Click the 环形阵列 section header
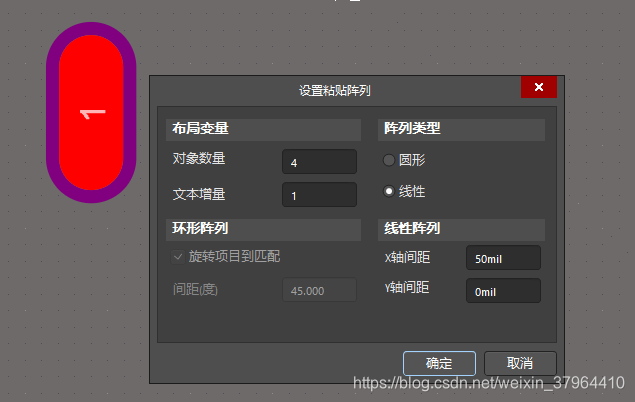 263,230
